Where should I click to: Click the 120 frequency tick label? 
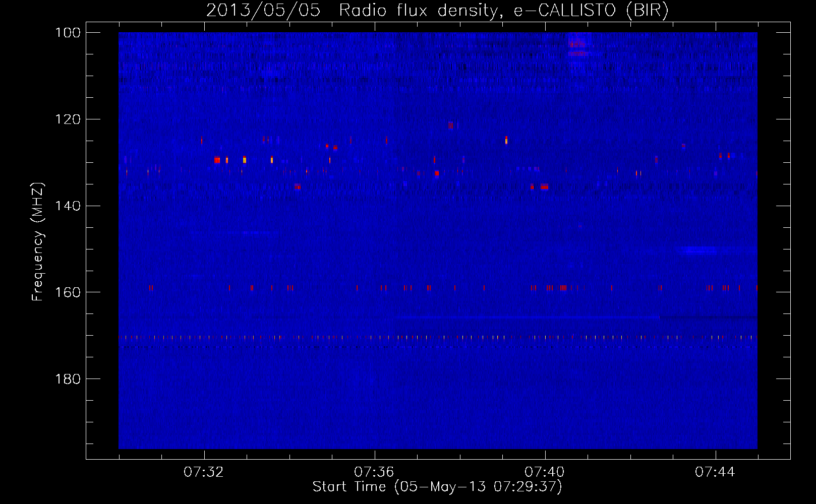tap(67, 119)
